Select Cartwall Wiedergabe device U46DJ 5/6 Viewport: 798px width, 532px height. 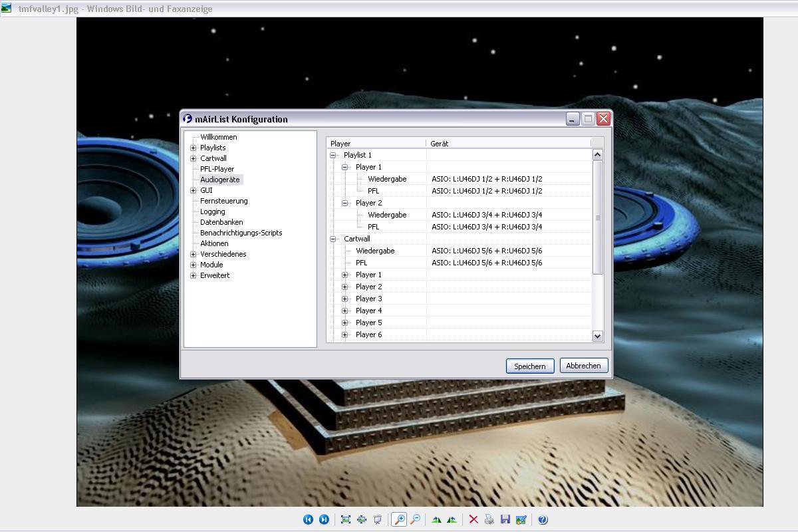coord(487,251)
